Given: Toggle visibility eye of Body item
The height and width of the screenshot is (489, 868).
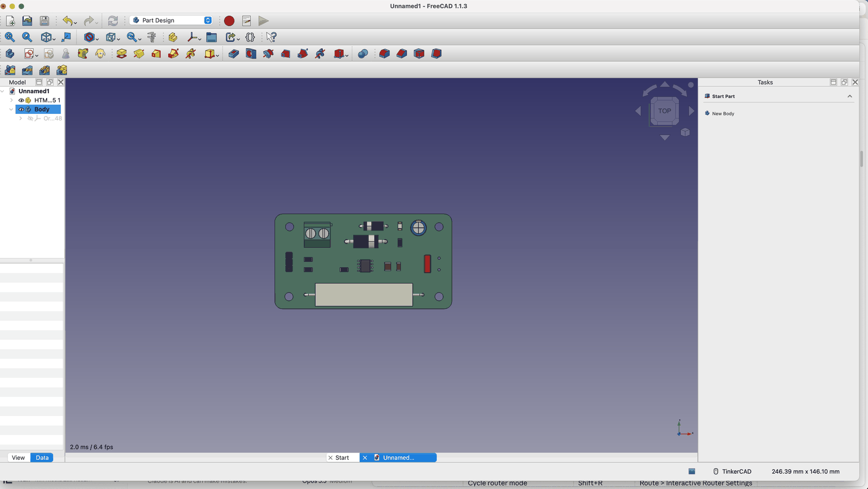Looking at the screenshot, I should tap(21, 110).
